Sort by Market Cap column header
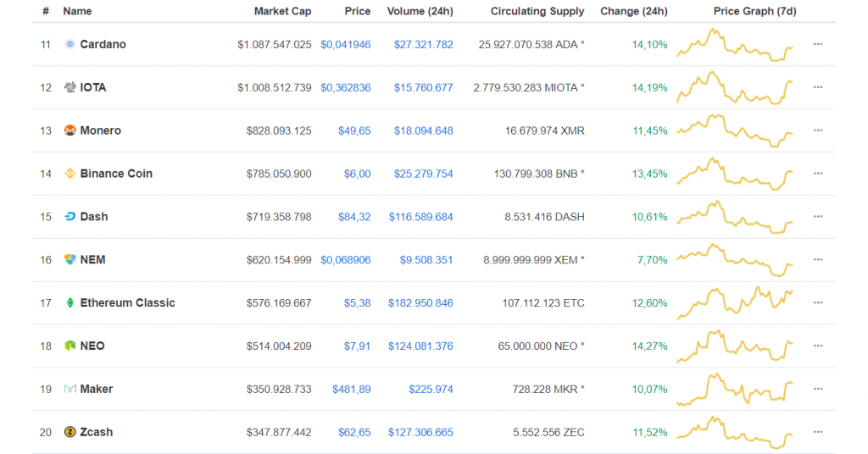This screenshot has height=454, width=868. (x=282, y=11)
